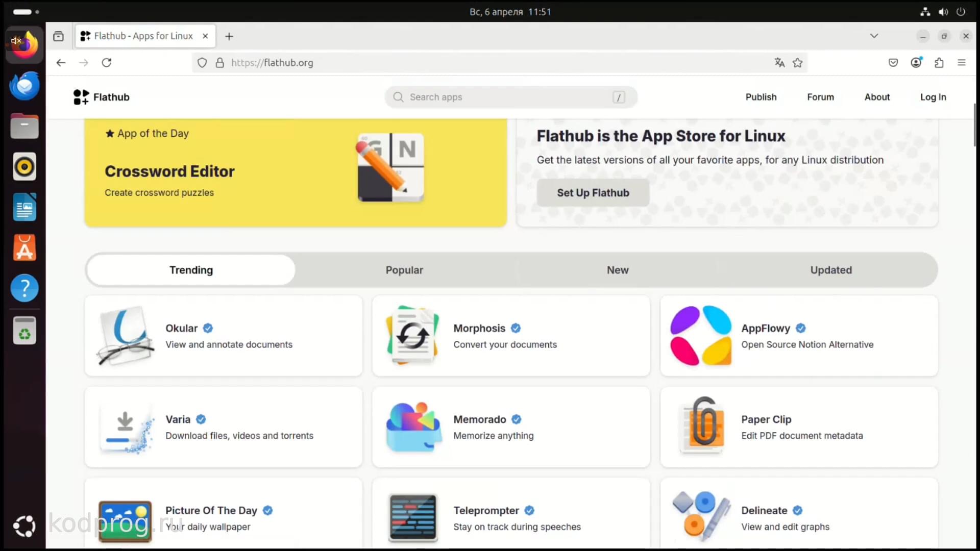Image resolution: width=980 pixels, height=551 pixels.
Task: Open Picture Of The Day card
Action: (x=224, y=514)
